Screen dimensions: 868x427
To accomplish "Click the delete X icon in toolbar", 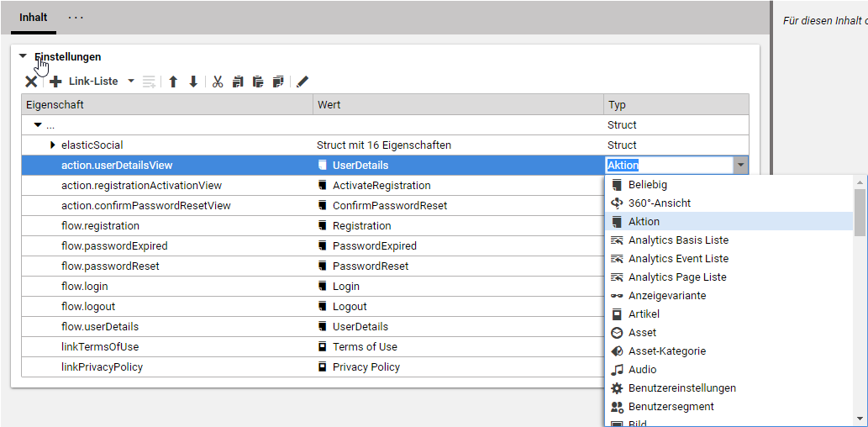I will coord(31,82).
